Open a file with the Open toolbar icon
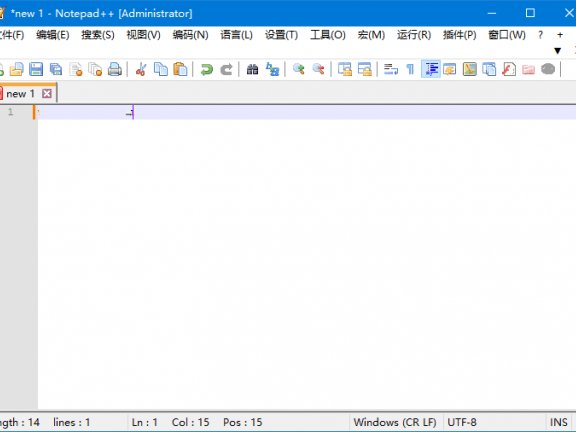The image size is (576, 432). [17, 69]
